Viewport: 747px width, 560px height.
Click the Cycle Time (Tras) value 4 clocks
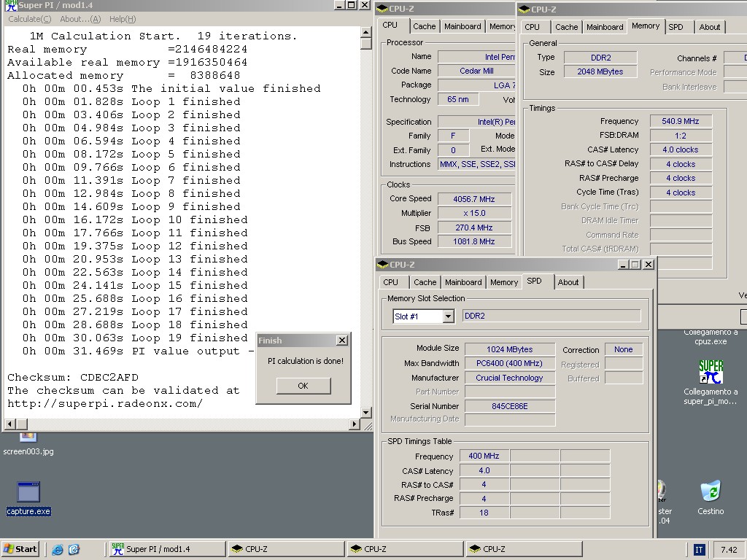point(681,192)
